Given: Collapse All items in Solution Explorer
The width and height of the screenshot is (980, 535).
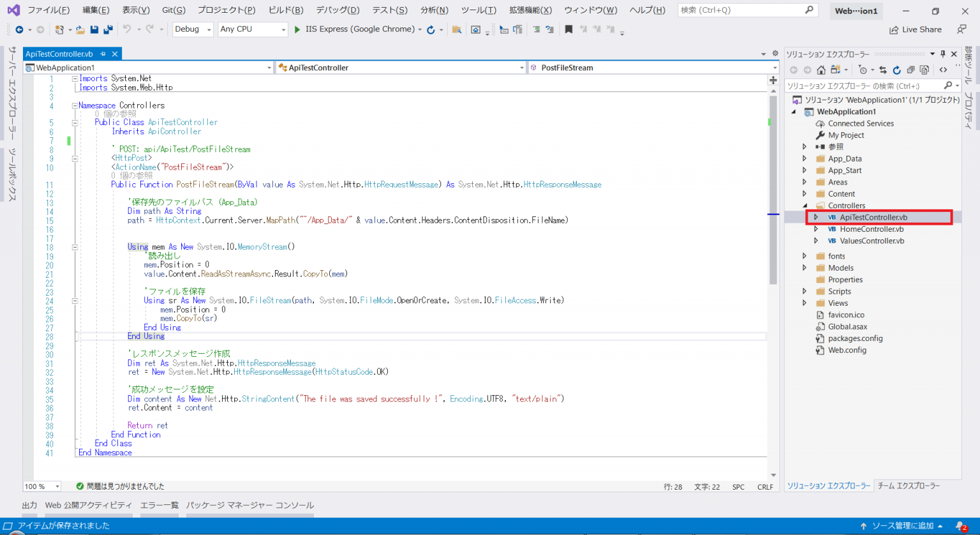Looking at the screenshot, I should [x=911, y=70].
